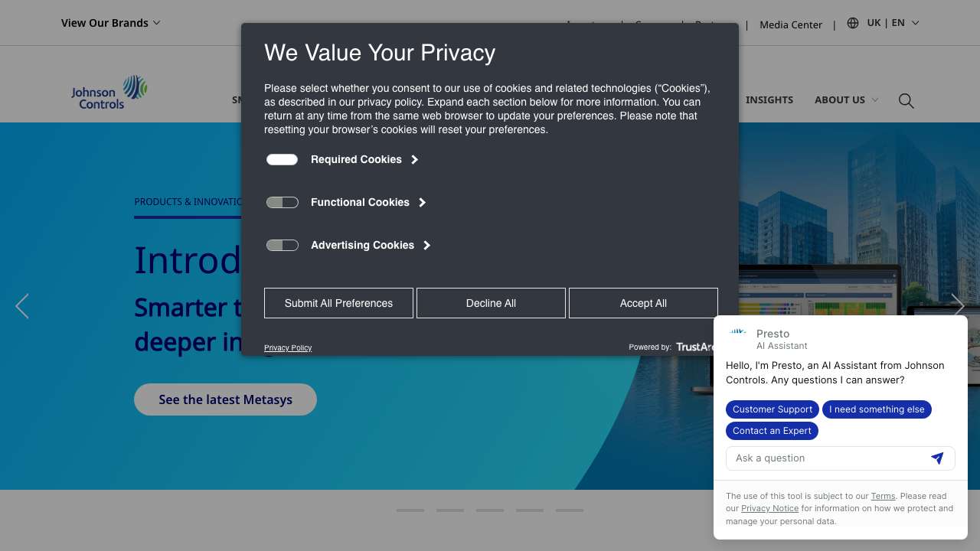Screen dimensions: 980x551
Task: Send the chat question with the paper plane icon
Action: (x=937, y=458)
